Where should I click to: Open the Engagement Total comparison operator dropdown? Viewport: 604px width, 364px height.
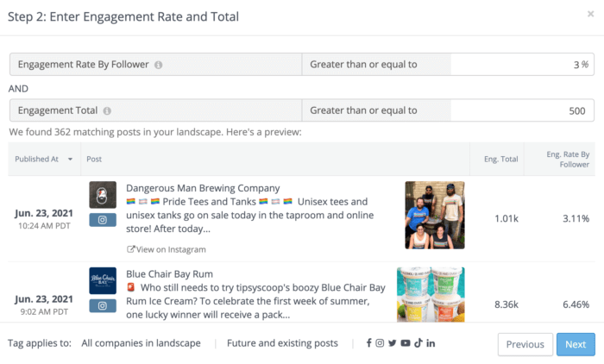click(375, 111)
